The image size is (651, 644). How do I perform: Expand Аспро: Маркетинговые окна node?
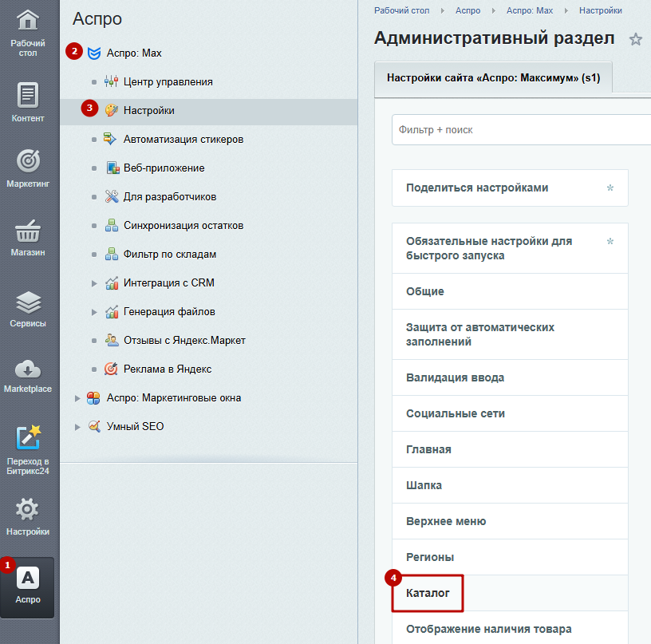coord(77,398)
